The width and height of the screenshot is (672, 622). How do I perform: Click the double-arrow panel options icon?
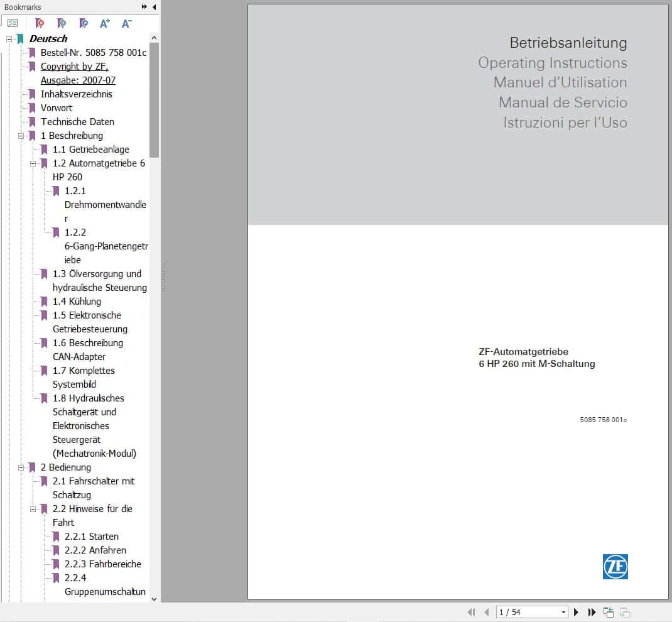(x=144, y=7)
